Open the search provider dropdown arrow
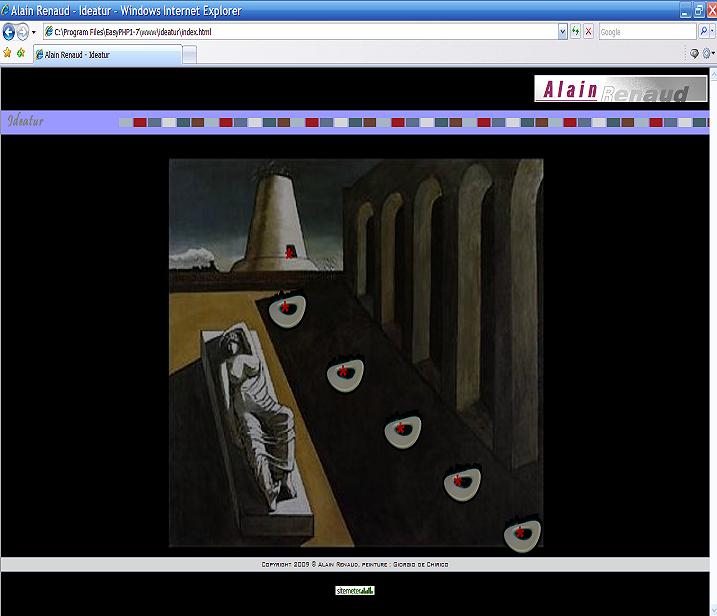 pos(712,32)
